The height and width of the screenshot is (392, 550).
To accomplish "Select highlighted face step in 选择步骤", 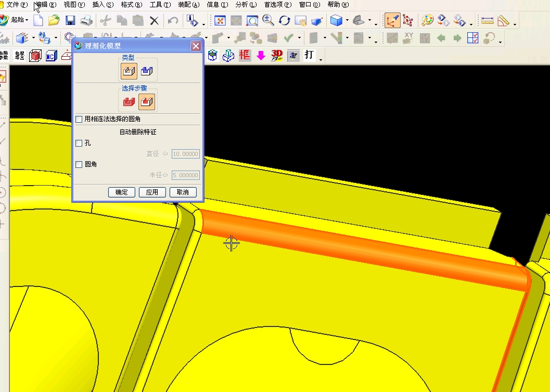I will click(x=147, y=102).
